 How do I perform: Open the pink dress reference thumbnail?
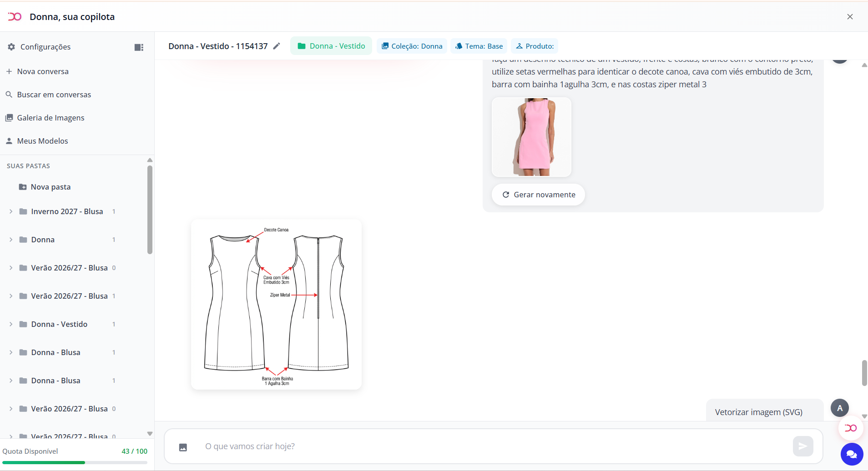coord(531,137)
